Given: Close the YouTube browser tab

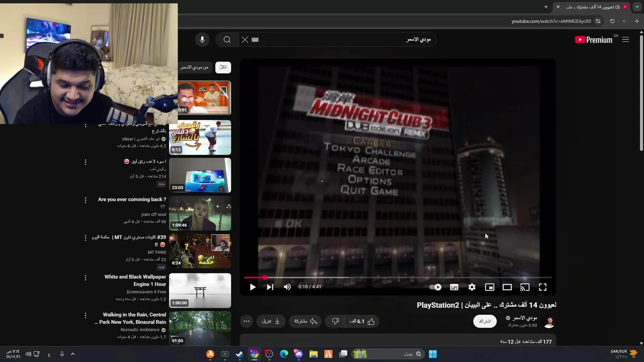Looking at the screenshot, I should click(558, 7).
